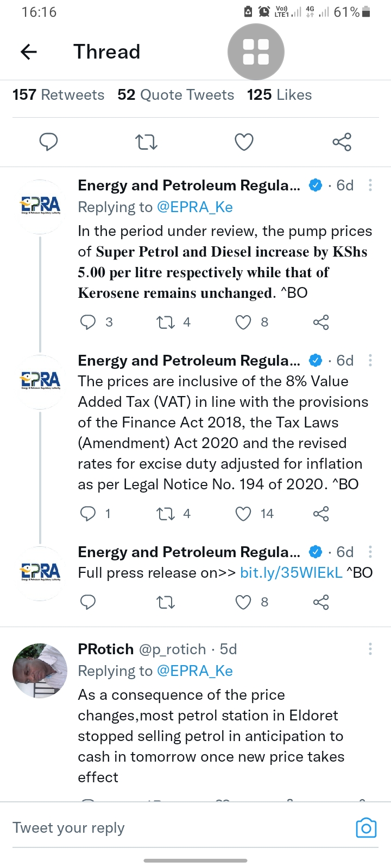Go back using the arrow icon

(x=28, y=52)
